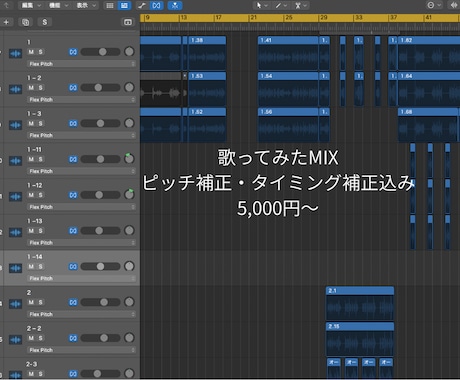Toggle the Flex button on track 2-2

point(73,338)
